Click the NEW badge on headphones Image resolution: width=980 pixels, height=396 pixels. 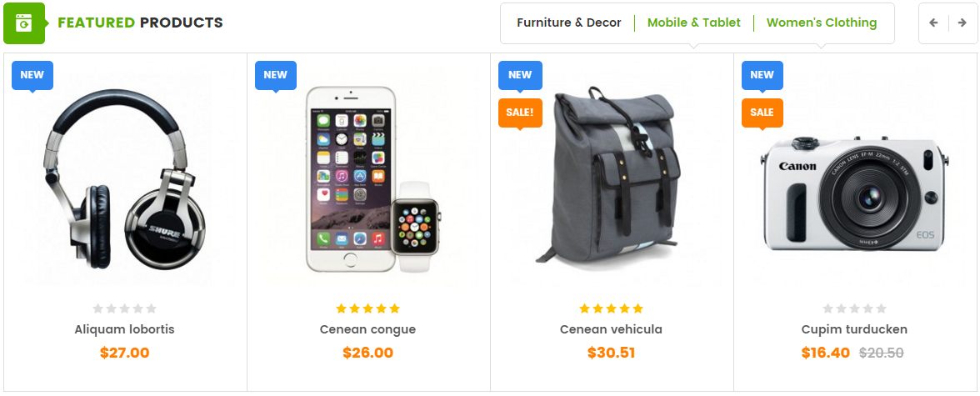pos(32,75)
